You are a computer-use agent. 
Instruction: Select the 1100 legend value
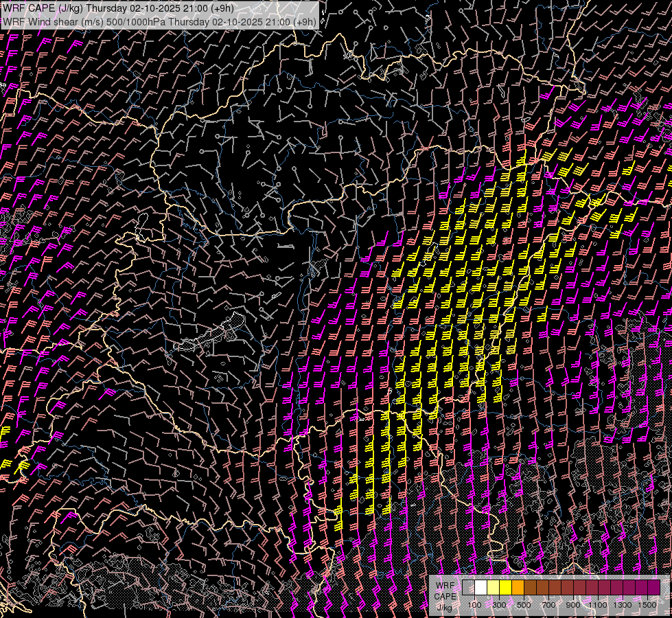pos(598,605)
